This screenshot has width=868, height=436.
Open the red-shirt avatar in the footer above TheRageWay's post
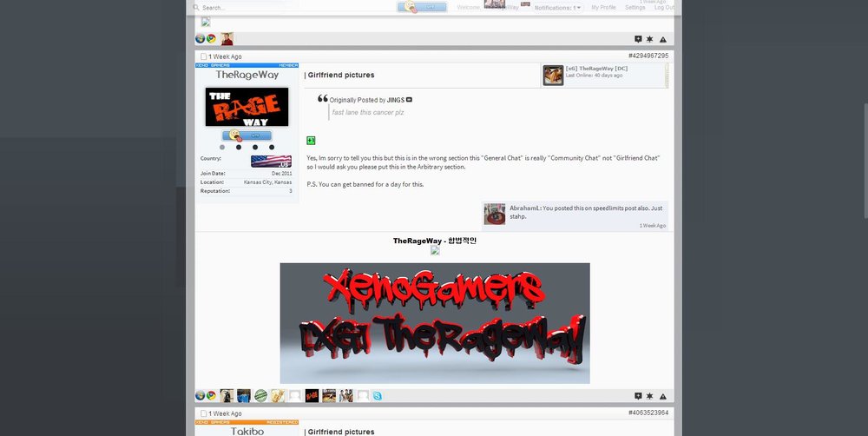tap(227, 39)
